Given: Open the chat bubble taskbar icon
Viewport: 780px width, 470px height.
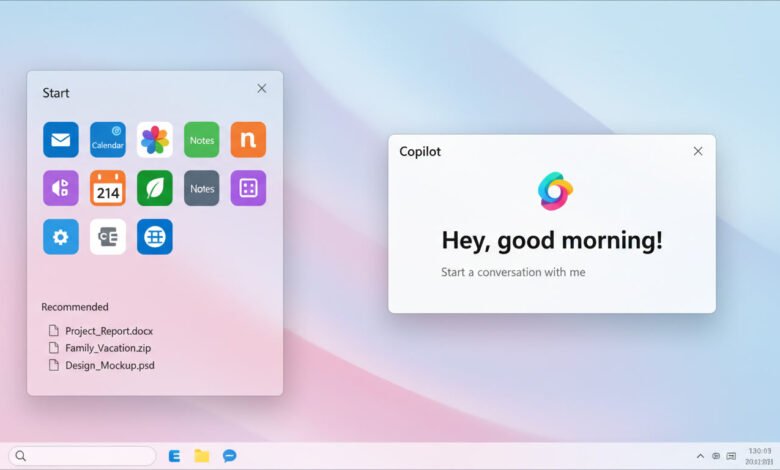Looking at the screenshot, I should pyautogui.click(x=229, y=456).
